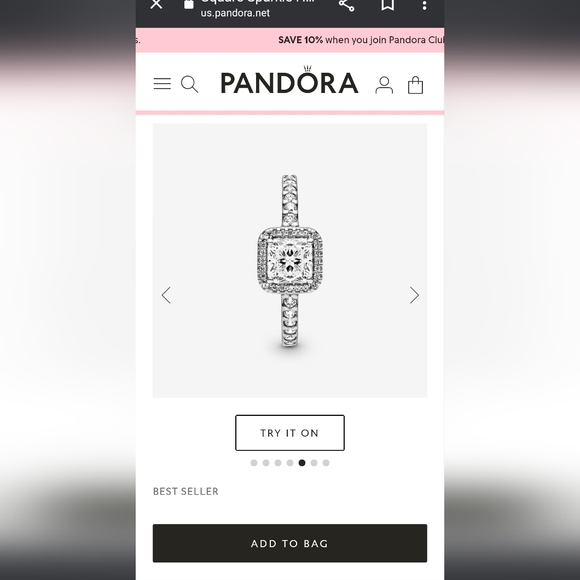Open the shopping bag icon

[415, 85]
